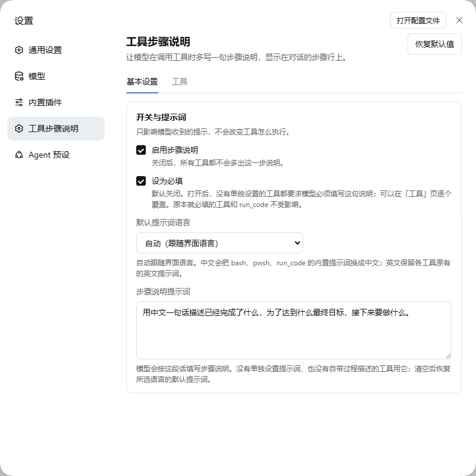Switch to the 工具 tab
This screenshot has height=476, width=476.
tap(180, 82)
